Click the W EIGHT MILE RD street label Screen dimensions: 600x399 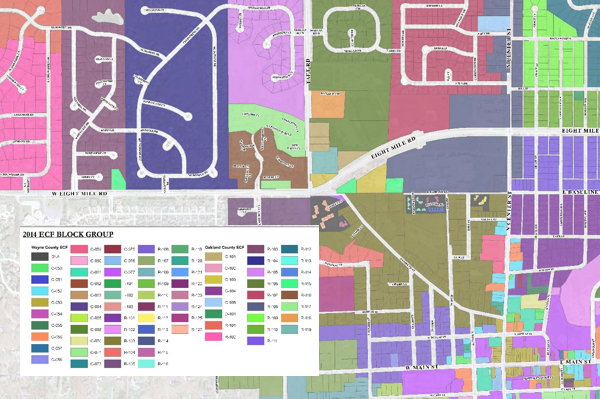coord(80,194)
